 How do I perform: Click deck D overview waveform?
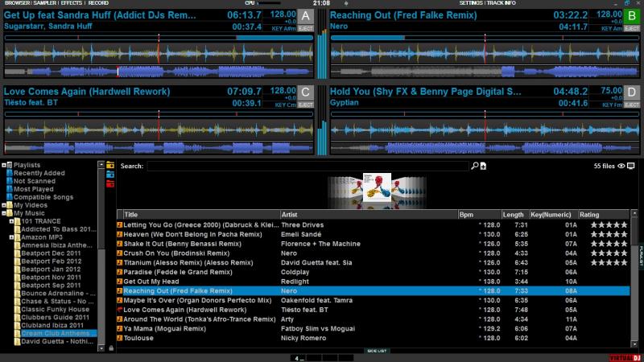tap(485, 148)
